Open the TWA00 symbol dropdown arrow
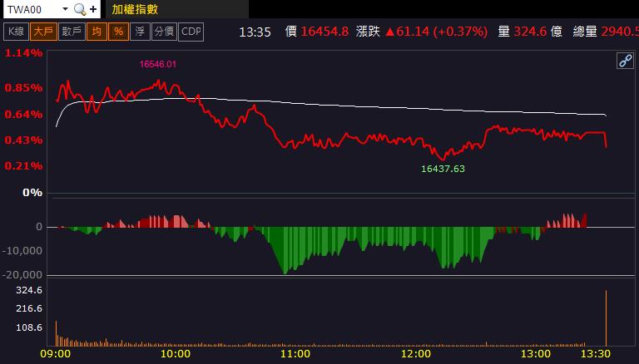This screenshot has width=639, height=364. coord(65,9)
